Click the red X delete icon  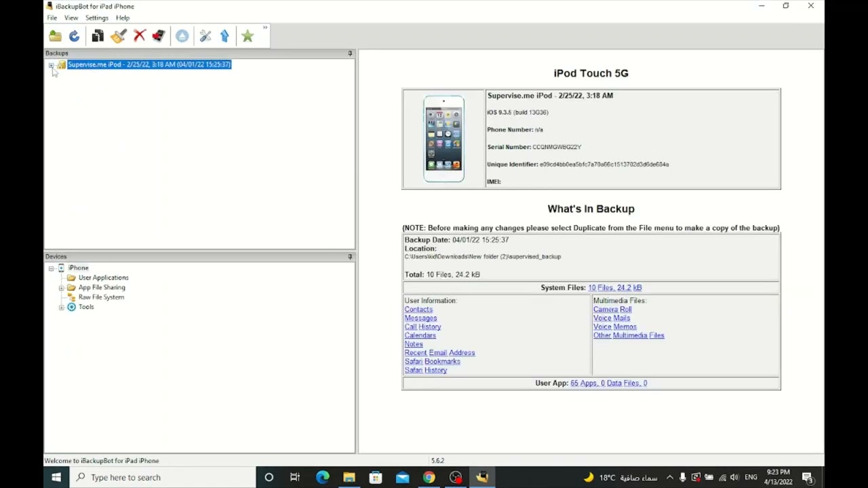coord(140,36)
